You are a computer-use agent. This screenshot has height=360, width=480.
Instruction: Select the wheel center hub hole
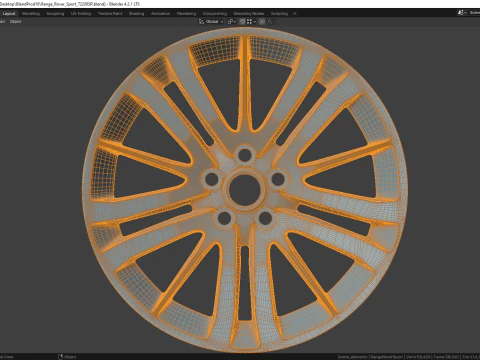(x=245, y=189)
